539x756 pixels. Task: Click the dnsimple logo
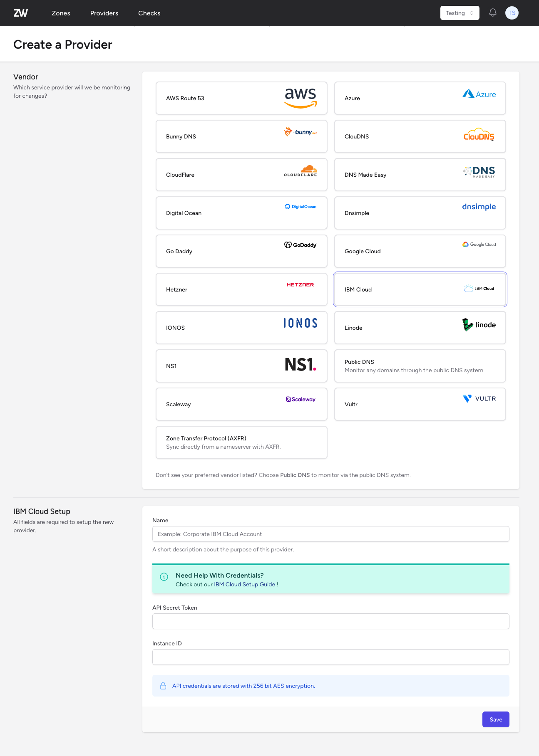pyautogui.click(x=479, y=207)
